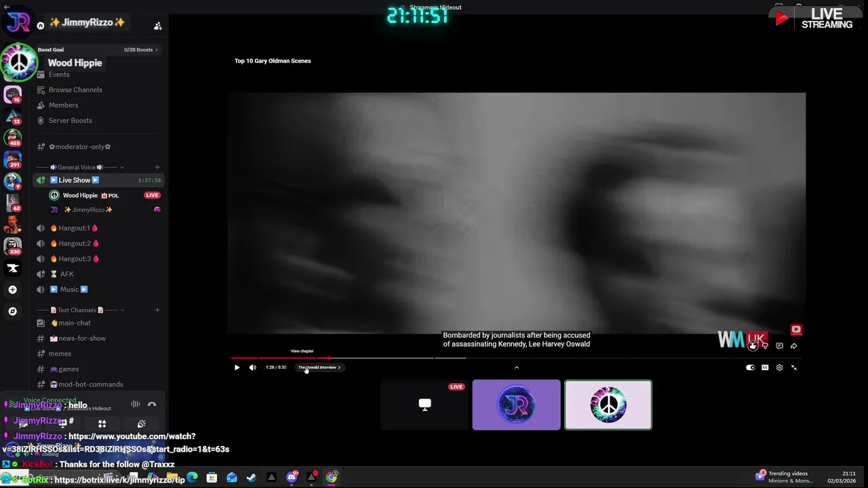Invite people icon beside server name
Viewport: 868px width, 488px height.
tap(157, 26)
